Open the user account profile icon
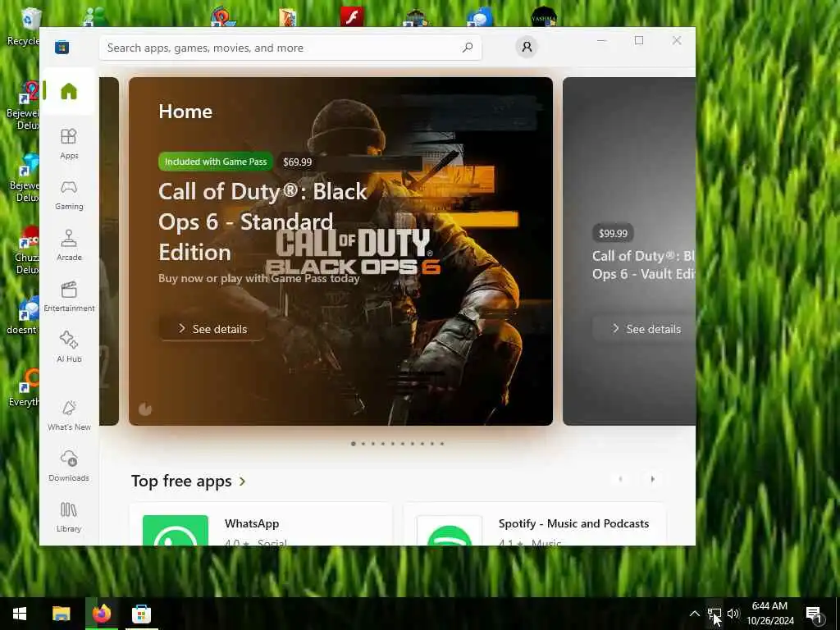The height and width of the screenshot is (630, 840). pyautogui.click(x=527, y=47)
